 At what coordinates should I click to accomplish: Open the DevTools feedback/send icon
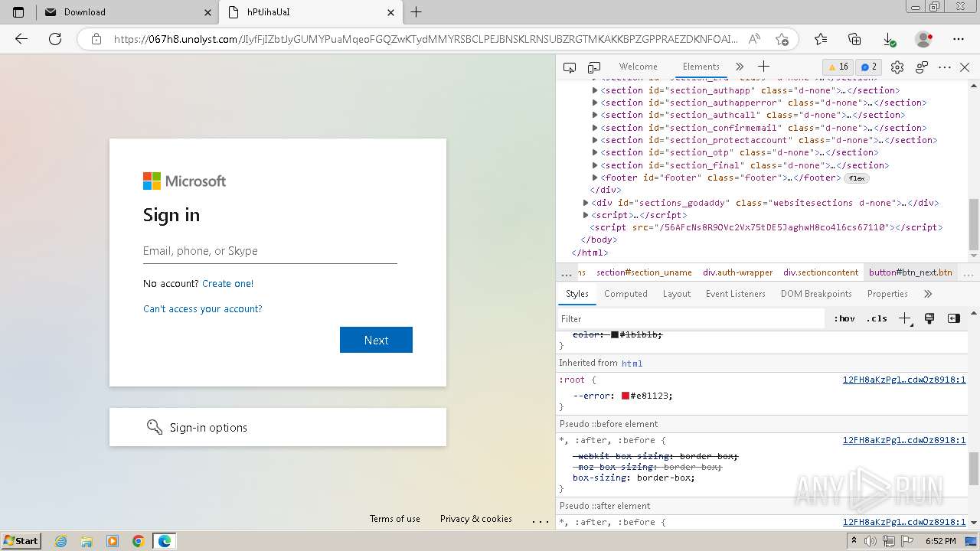(x=922, y=67)
